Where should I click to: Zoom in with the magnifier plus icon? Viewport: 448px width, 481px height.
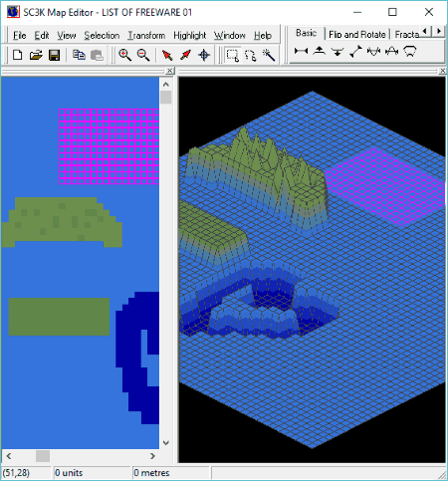[x=124, y=55]
